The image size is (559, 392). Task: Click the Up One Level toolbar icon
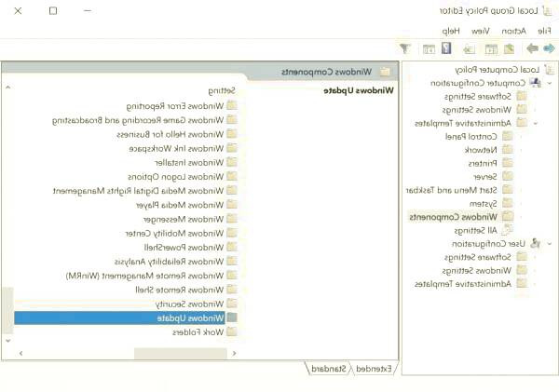click(509, 48)
